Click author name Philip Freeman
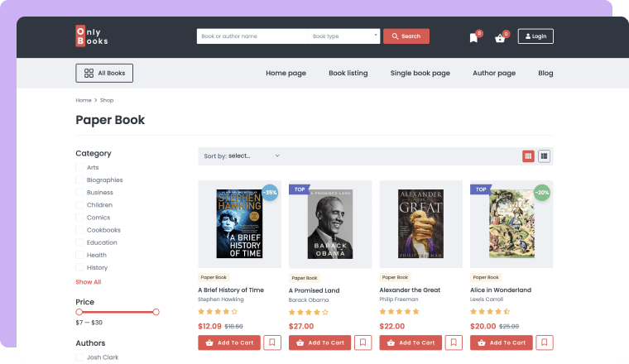 [399, 299]
